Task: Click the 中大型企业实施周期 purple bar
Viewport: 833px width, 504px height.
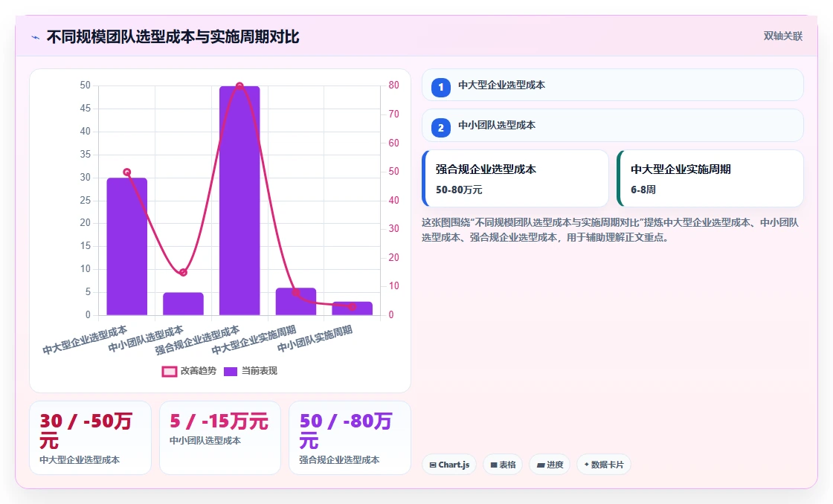Action: point(296,302)
